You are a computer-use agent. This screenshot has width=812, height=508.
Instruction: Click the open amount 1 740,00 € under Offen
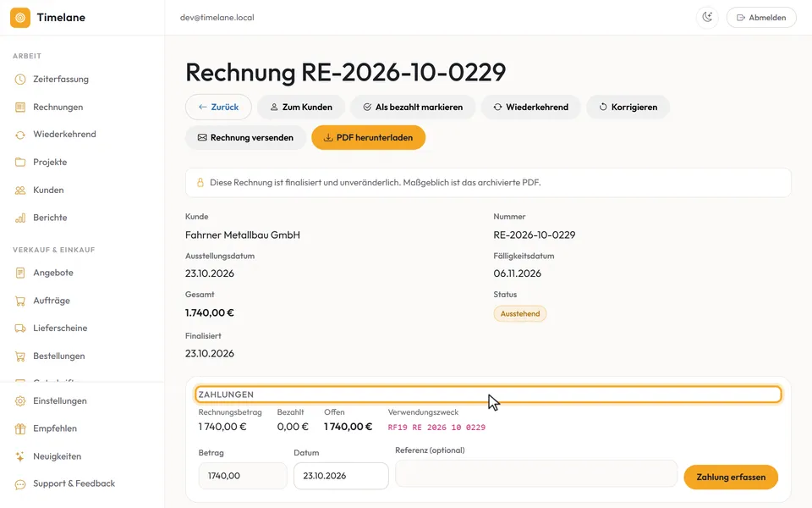pos(348,427)
